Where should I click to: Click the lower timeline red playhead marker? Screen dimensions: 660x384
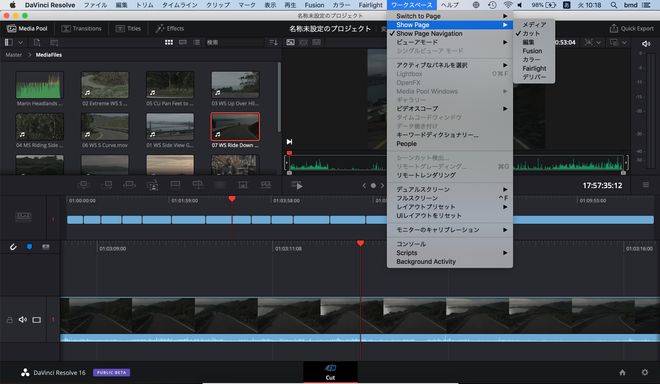tap(360, 243)
